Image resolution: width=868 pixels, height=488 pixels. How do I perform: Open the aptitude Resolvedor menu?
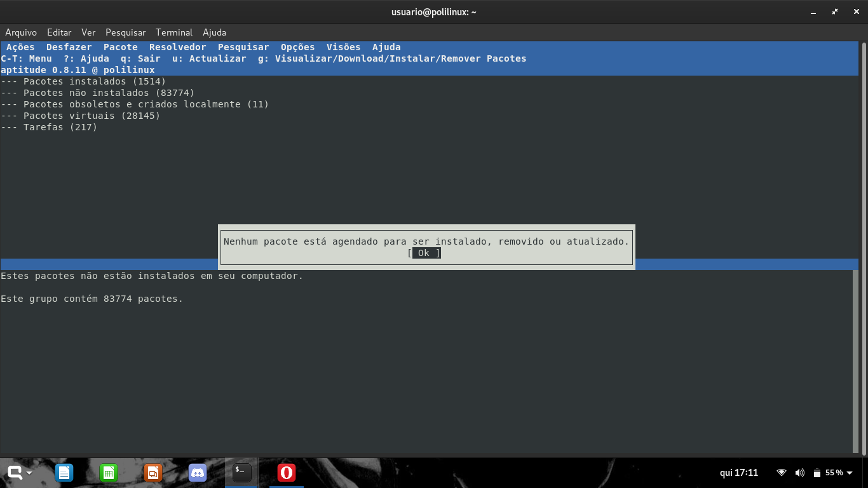tap(178, 47)
